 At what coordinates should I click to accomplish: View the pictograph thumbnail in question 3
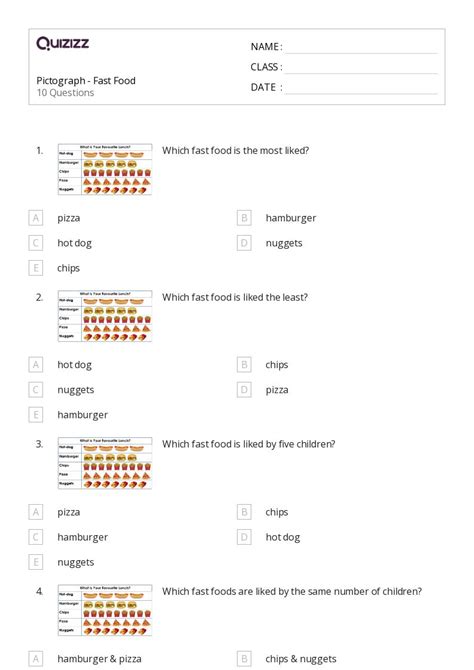[x=105, y=463]
